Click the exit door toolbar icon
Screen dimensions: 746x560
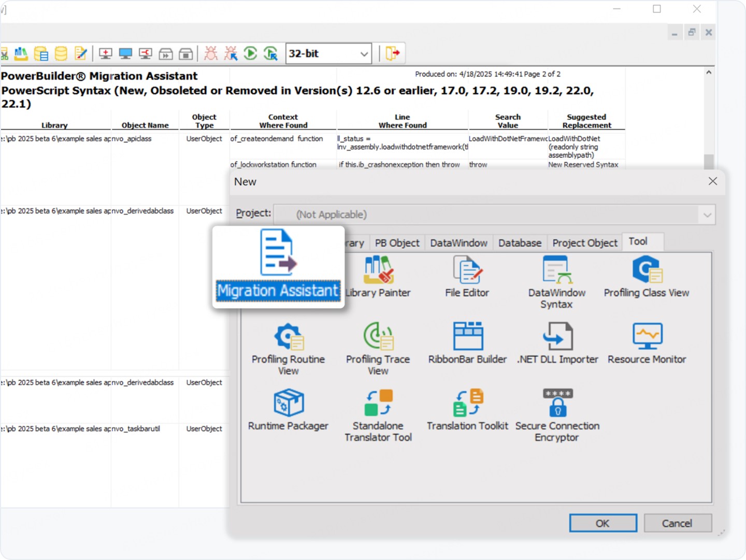pyautogui.click(x=393, y=53)
